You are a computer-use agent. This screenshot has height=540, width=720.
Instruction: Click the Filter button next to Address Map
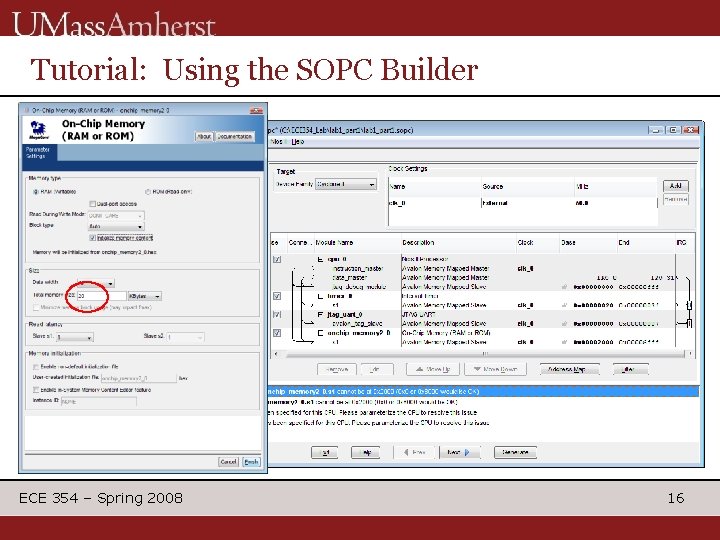click(x=630, y=369)
